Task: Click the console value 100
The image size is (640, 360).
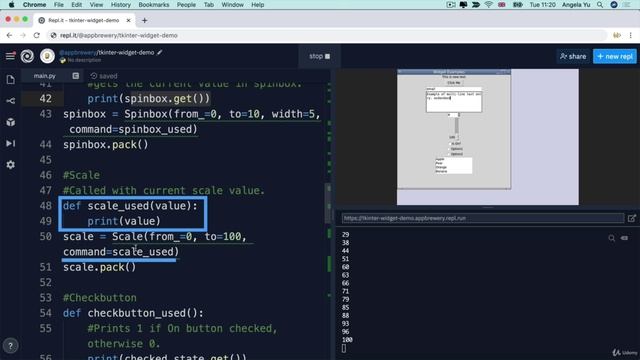Action: coord(347,340)
